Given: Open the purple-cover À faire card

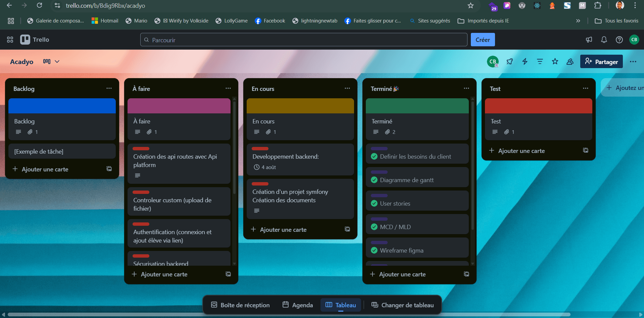Looking at the screenshot, I should 179,119.
